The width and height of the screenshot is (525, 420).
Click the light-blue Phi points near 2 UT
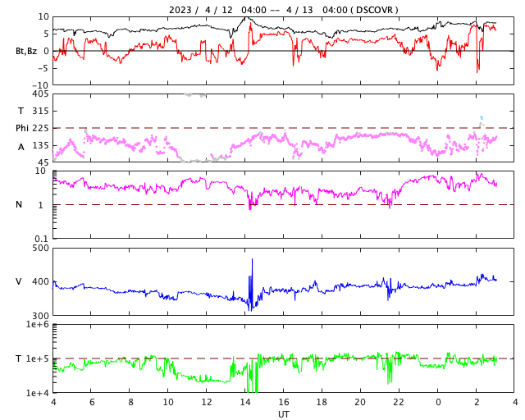482,117
